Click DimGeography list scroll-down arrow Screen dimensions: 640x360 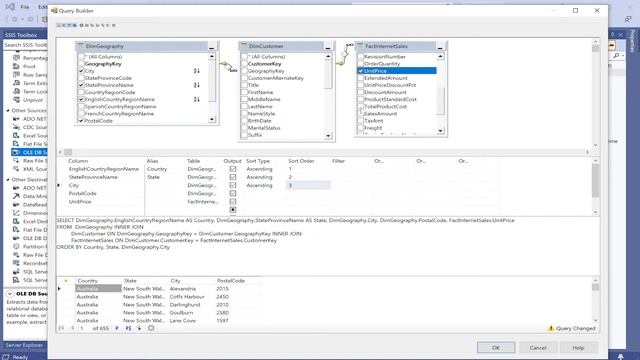[x=212, y=120]
